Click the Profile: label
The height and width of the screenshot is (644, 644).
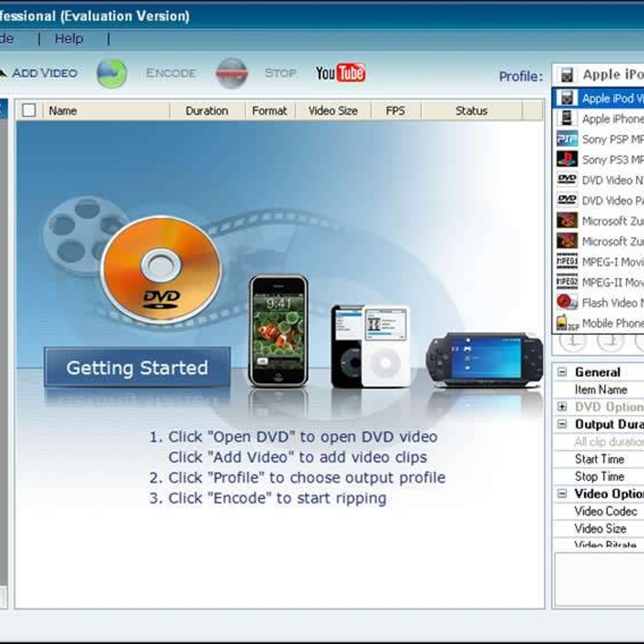pos(521,76)
